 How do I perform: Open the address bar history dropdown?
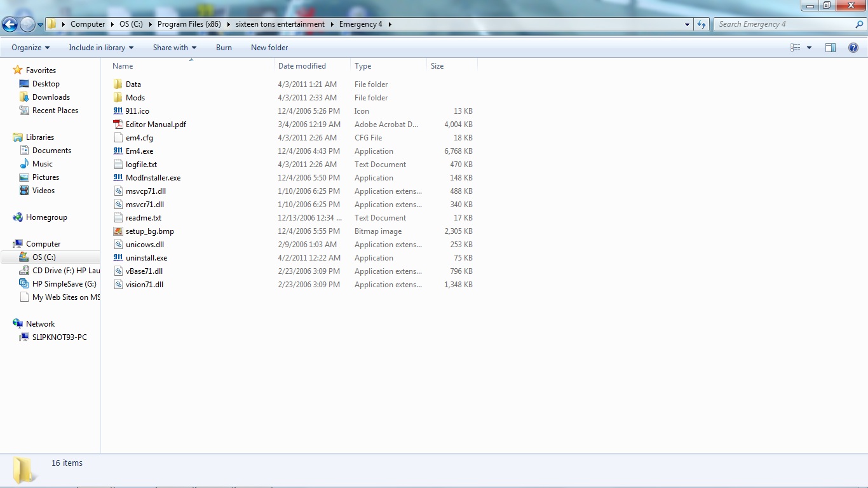tap(688, 25)
